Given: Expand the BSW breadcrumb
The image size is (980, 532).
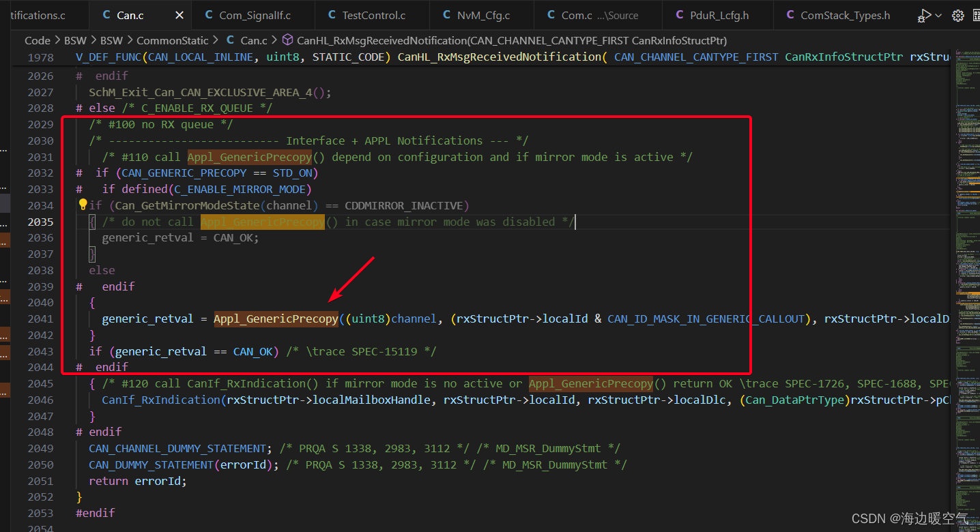Looking at the screenshot, I should coord(75,41).
